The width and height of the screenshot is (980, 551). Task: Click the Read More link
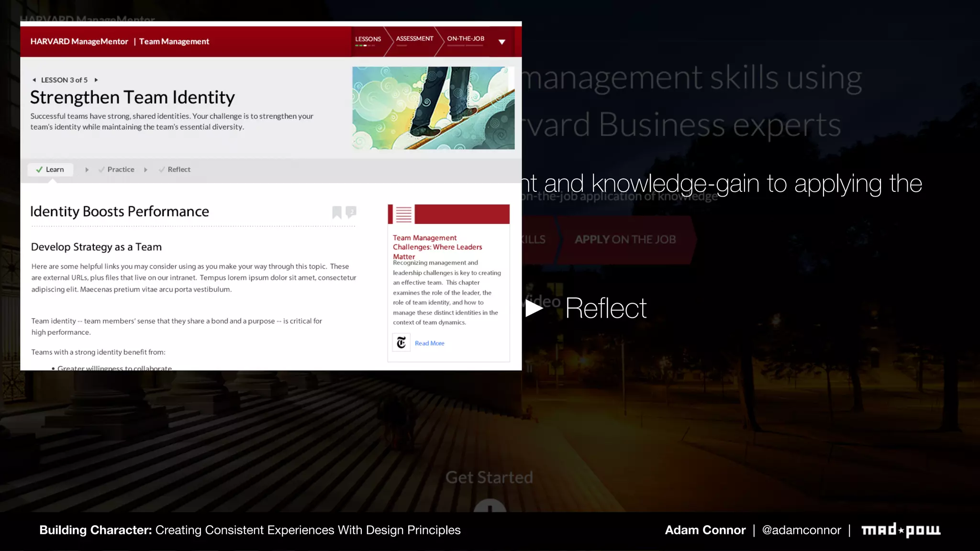(x=429, y=343)
